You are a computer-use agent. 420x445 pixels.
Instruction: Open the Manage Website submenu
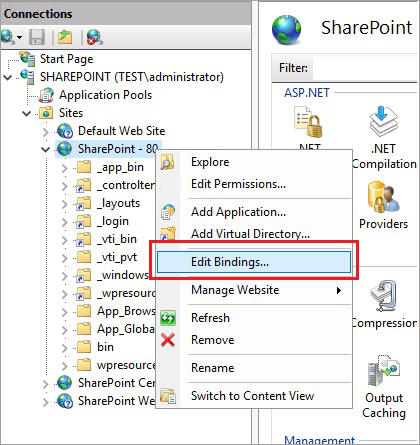[254, 290]
